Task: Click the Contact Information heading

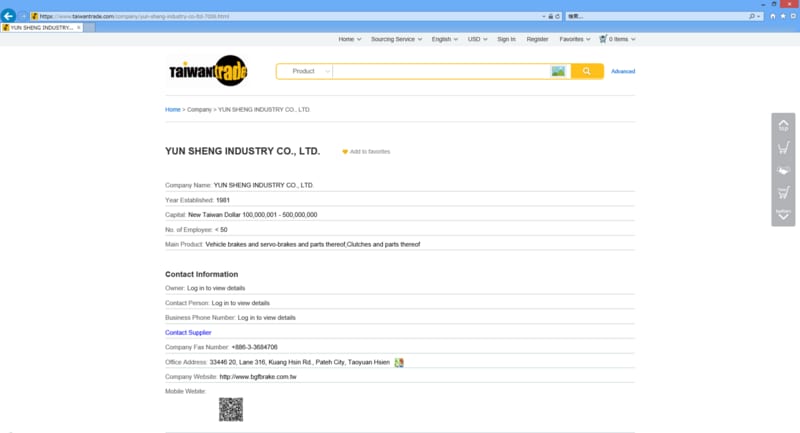Action: (202, 274)
